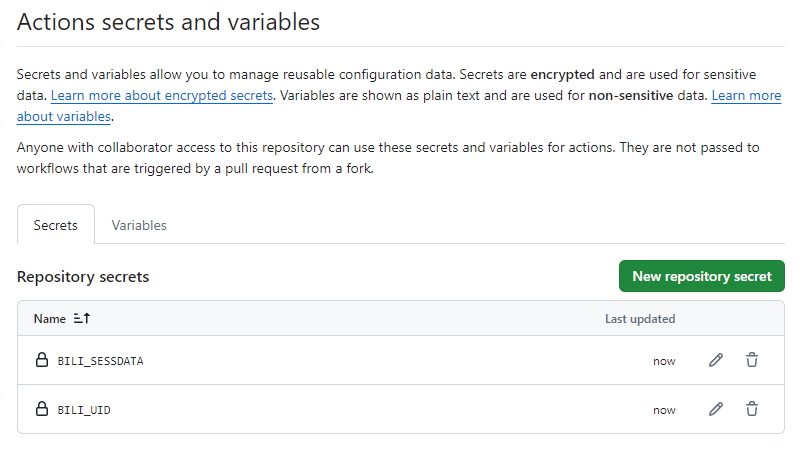Click the 'now' timestamp for BILI_UID
This screenshot has width=806, height=452.
pos(664,410)
